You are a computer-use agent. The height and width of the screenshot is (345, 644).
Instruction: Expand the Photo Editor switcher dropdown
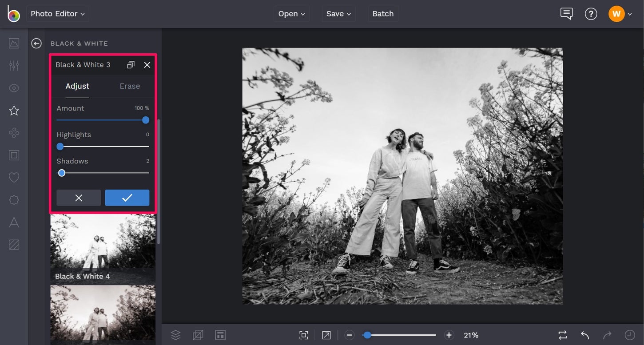[x=57, y=13]
